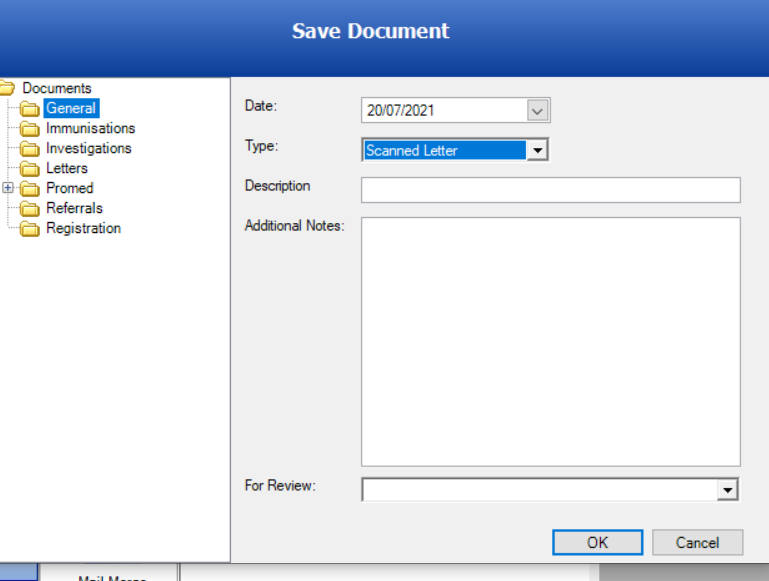This screenshot has width=769, height=581.
Task: Click the date value 20/07/2021 field
Action: pos(440,110)
